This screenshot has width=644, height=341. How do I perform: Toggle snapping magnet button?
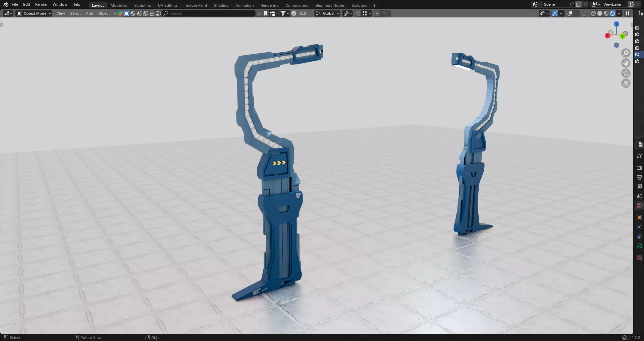coord(358,13)
